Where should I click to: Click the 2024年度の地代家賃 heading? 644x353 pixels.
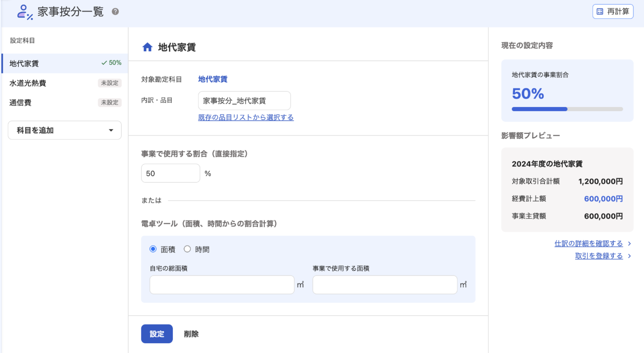pos(547,164)
